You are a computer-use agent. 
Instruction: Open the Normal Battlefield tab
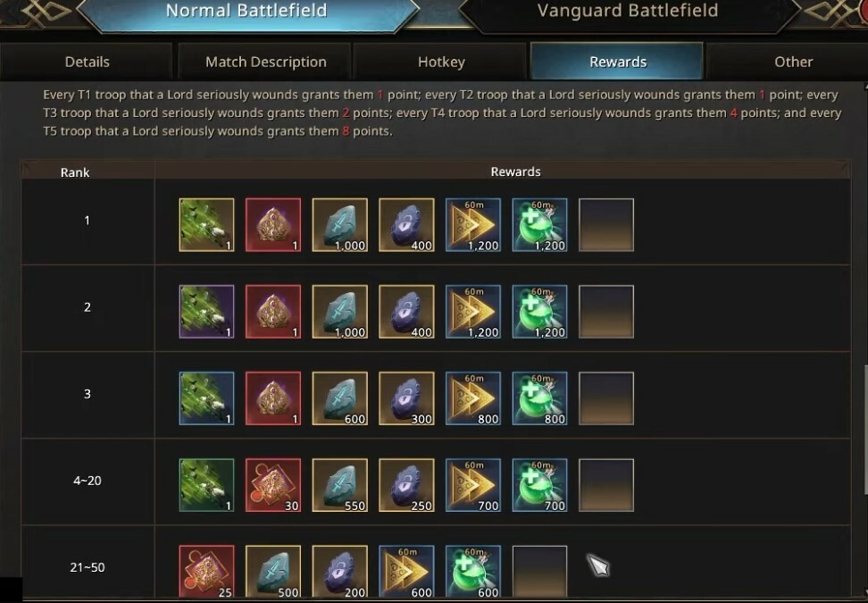click(246, 13)
